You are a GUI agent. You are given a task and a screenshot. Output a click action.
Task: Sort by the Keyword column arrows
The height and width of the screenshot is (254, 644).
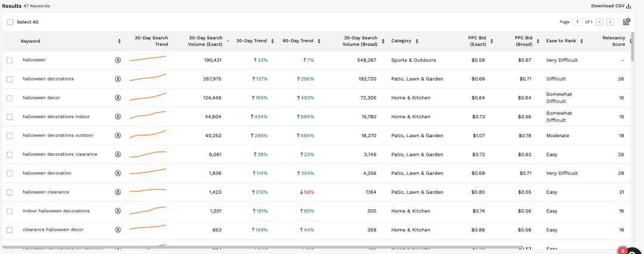pyautogui.click(x=119, y=41)
